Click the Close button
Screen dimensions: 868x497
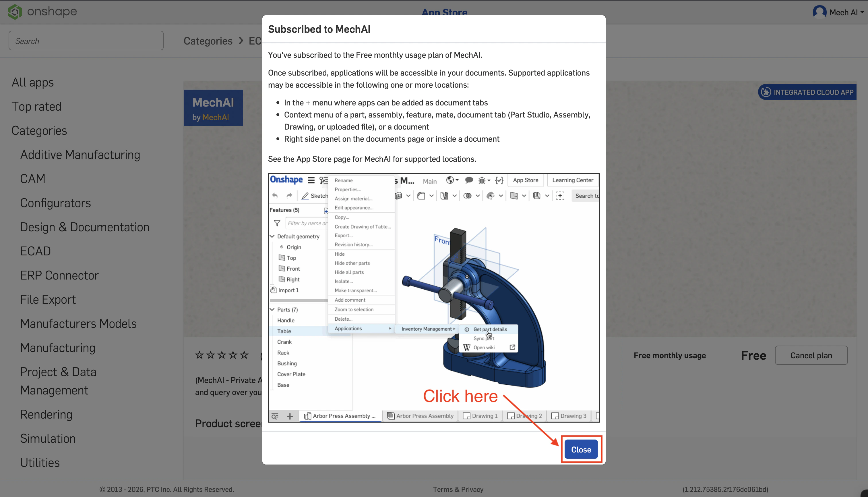pyautogui.click(x=580, y=449)
